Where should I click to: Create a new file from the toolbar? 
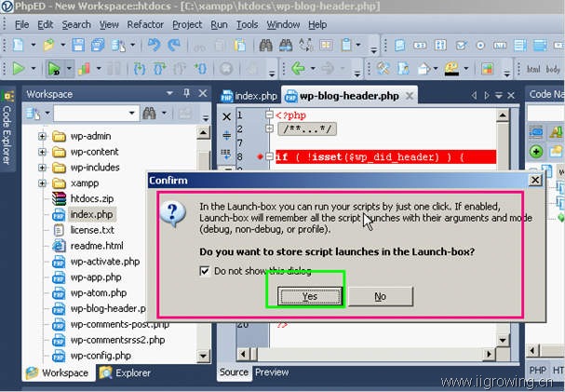tap(18, 45)
